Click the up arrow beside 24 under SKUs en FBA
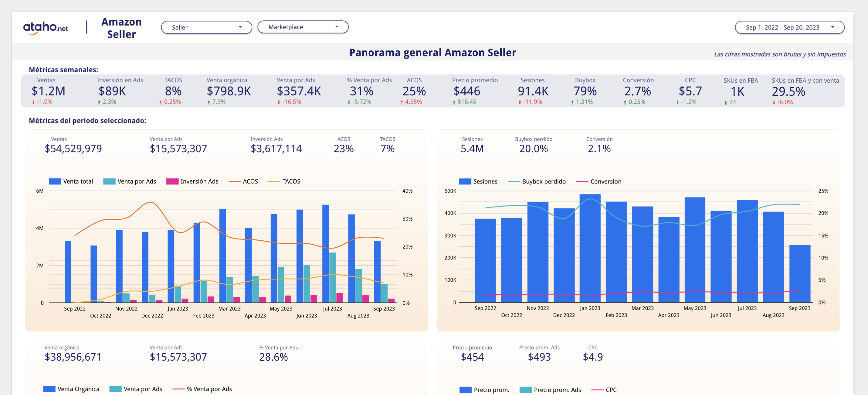Image resolution: width=868 pixels, height=395 pixels. [x=725, y=102]
